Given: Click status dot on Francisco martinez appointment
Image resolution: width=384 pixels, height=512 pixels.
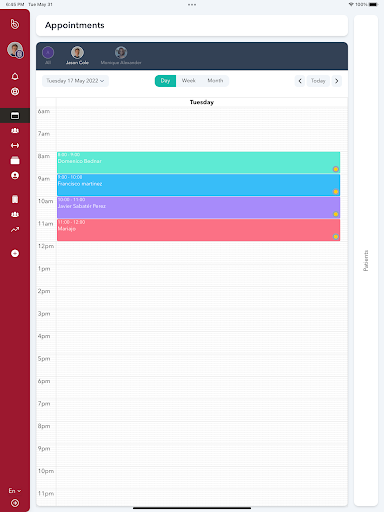Looking at the screenshot, I should coord(336,192).
